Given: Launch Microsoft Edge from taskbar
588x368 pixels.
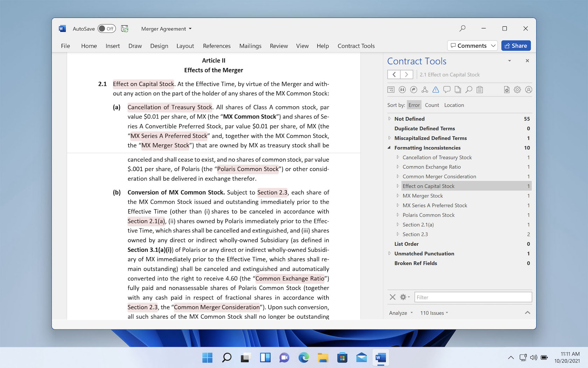Looking at the screenshot, I should point(304,358).
